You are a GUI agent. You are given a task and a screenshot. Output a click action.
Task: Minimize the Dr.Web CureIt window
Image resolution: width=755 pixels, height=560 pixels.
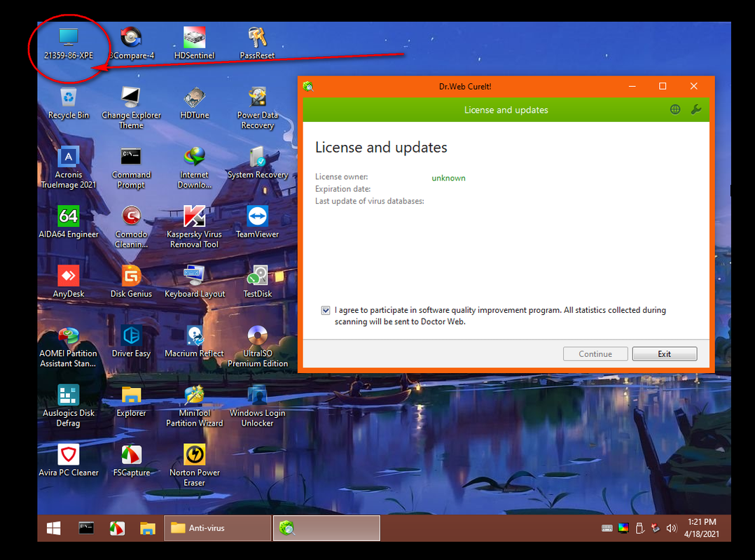pyautogui.click(x=632, y=86)
